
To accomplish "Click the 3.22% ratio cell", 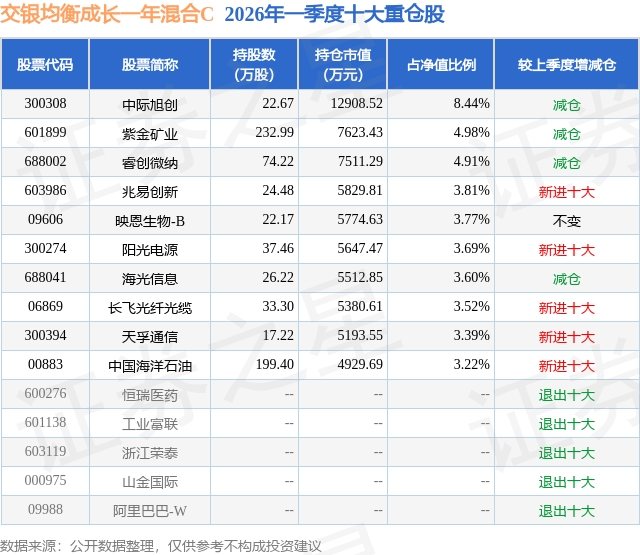I will pos(471,364).
